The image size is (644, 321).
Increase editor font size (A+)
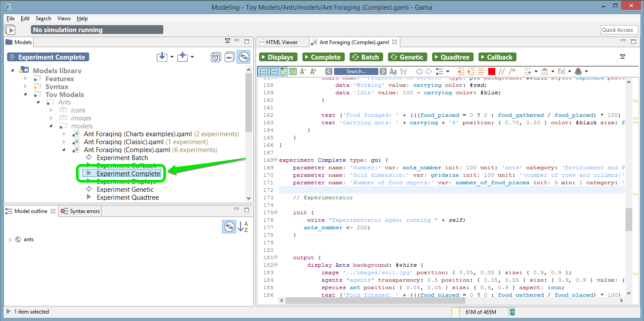[313, 71]
